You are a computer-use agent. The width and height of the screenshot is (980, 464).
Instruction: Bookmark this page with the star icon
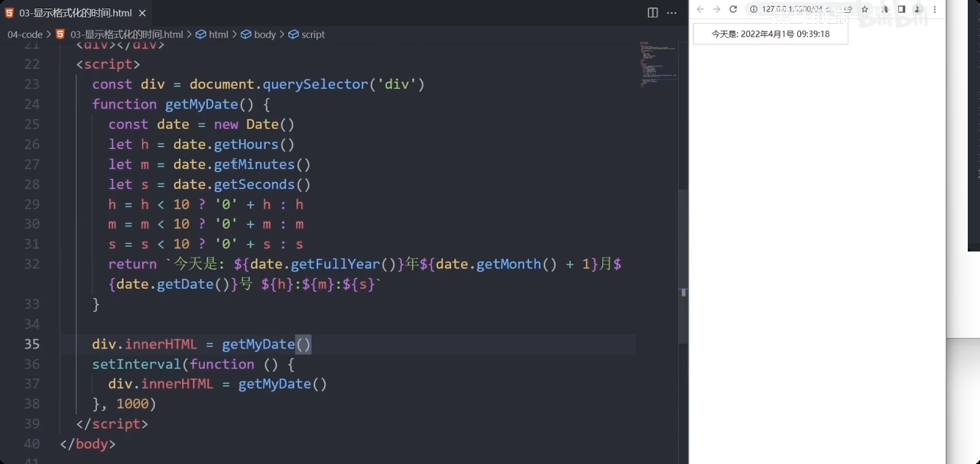tap(865, 9)
